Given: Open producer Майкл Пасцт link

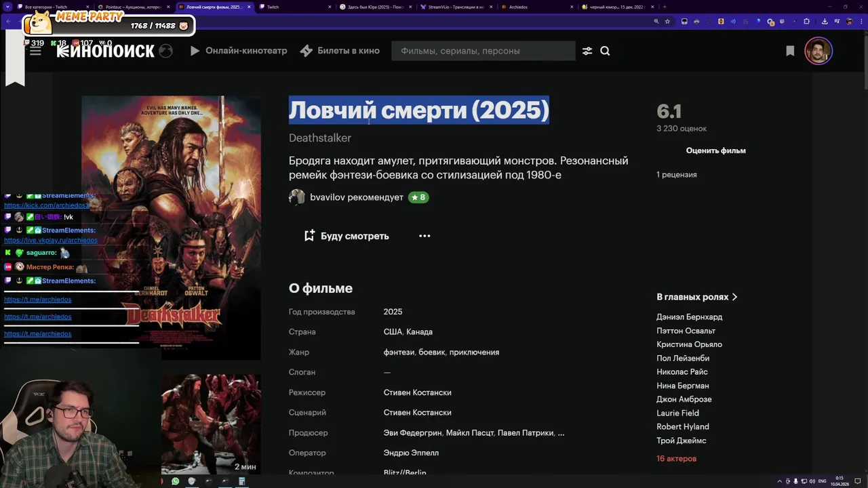Looking at the screenshot, I should pyautogui.click(x=469, y=432).
